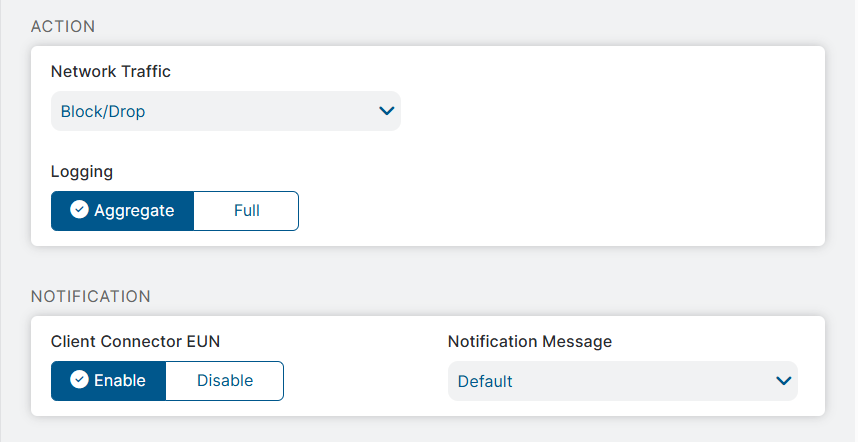Click the NOTIFICATION section heading
The image size is (858, 442).
tap(91, 296)
